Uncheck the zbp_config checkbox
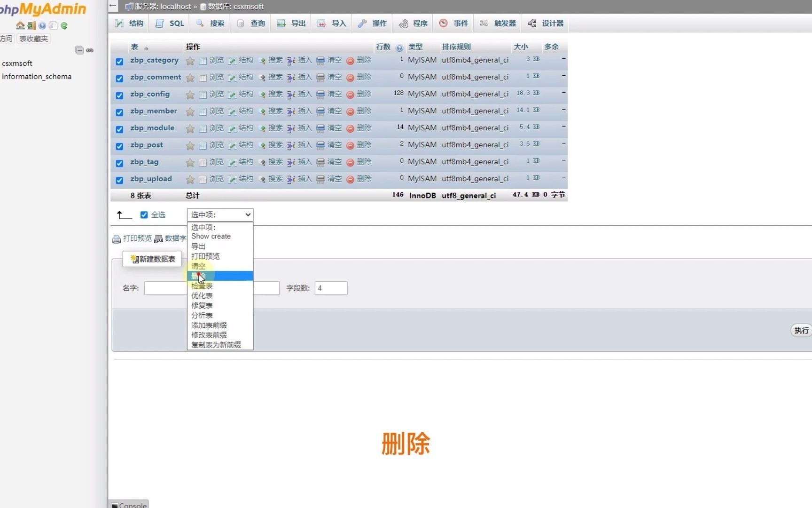This screenshot has width=812, height=508. click(x=119, y=95)
